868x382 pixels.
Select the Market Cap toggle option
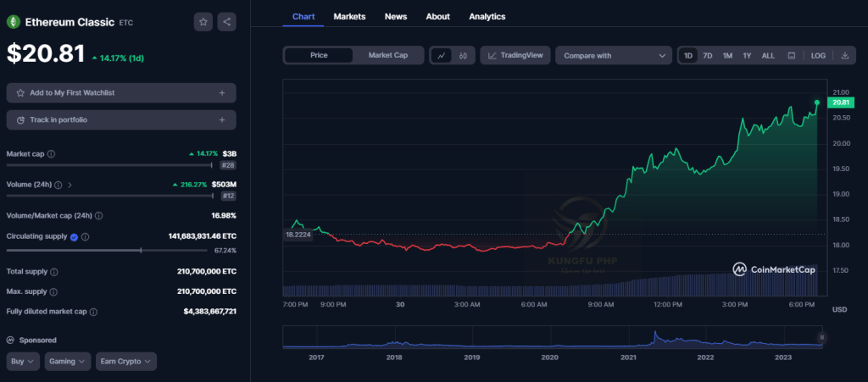[388, 55]
